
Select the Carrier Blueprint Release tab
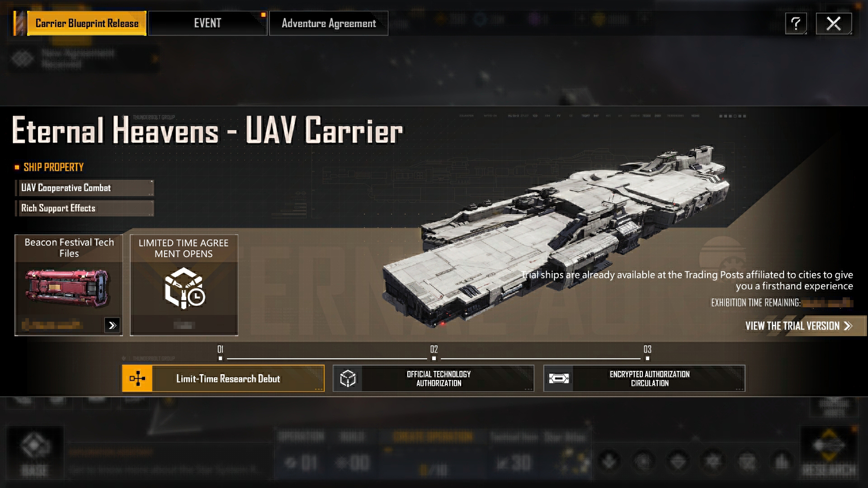tap(86, 23)
